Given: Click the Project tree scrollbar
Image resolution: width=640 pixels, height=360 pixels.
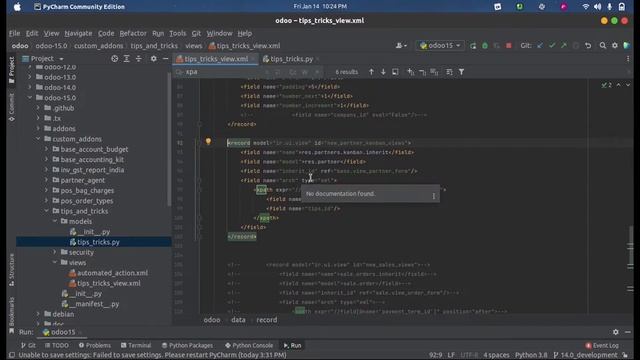Looking at the screenshot, I should pyautogui.click(x=169, y=139).
